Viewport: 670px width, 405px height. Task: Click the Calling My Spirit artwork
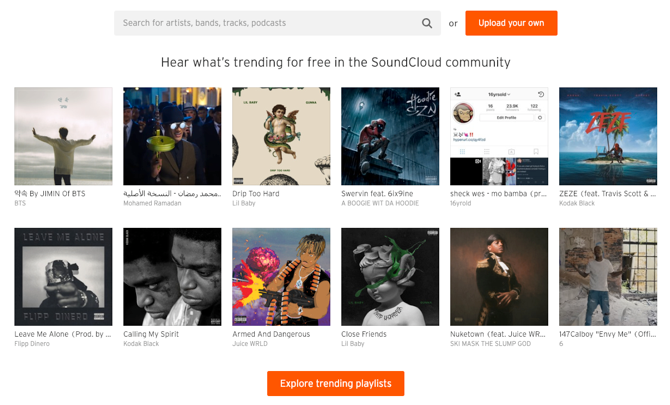(172, 277)
